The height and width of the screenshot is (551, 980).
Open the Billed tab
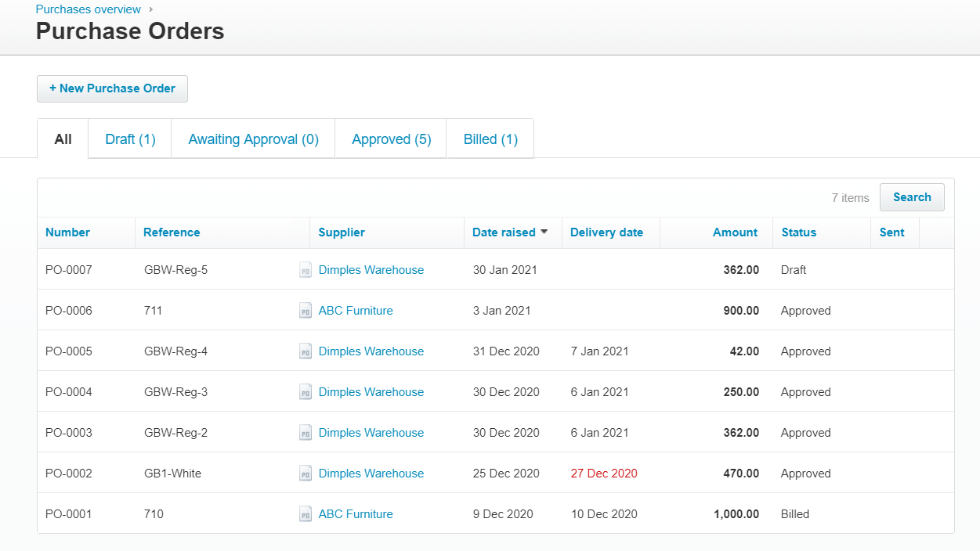click(x=490, y=139)
